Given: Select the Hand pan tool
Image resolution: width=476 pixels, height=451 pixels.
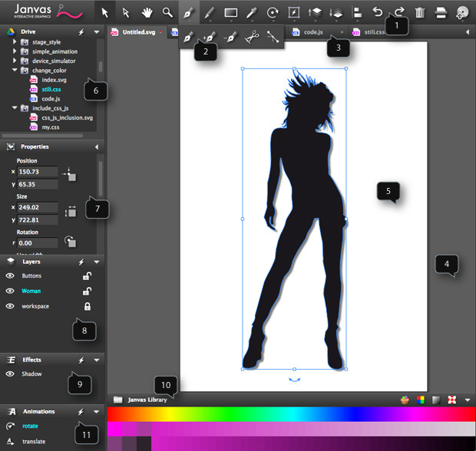Looking at the screenshot, I should coord(146,12).
